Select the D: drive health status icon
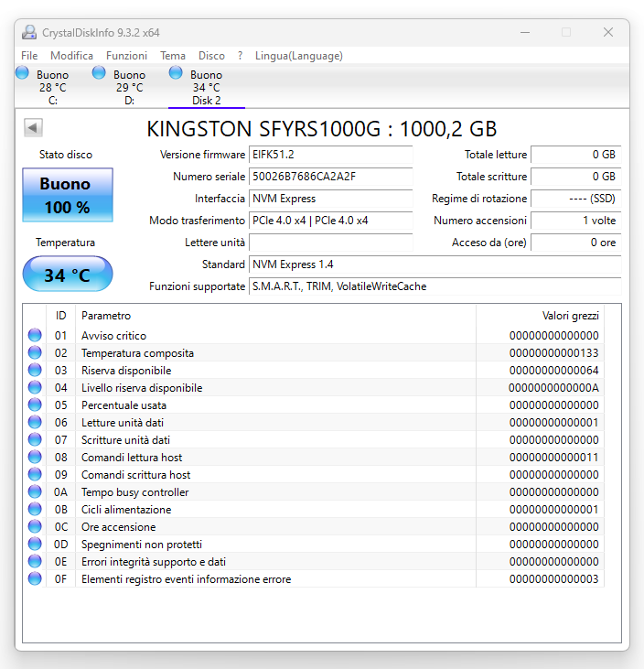 click(x=99, y=73)
